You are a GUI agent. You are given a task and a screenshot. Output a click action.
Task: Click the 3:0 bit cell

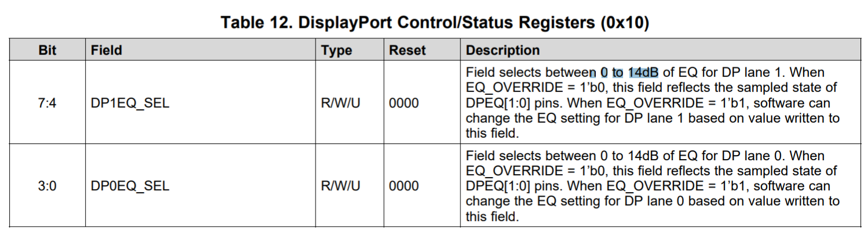[x=47, y=186]
